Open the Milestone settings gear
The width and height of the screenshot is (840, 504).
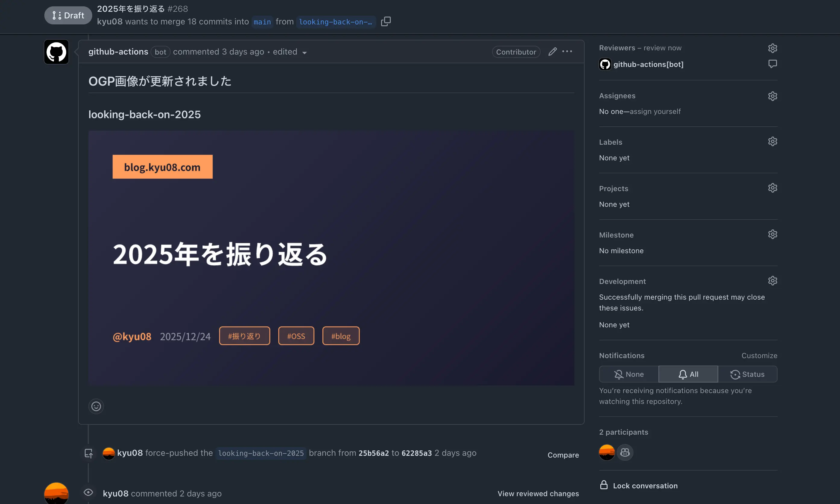click(772, 234)
